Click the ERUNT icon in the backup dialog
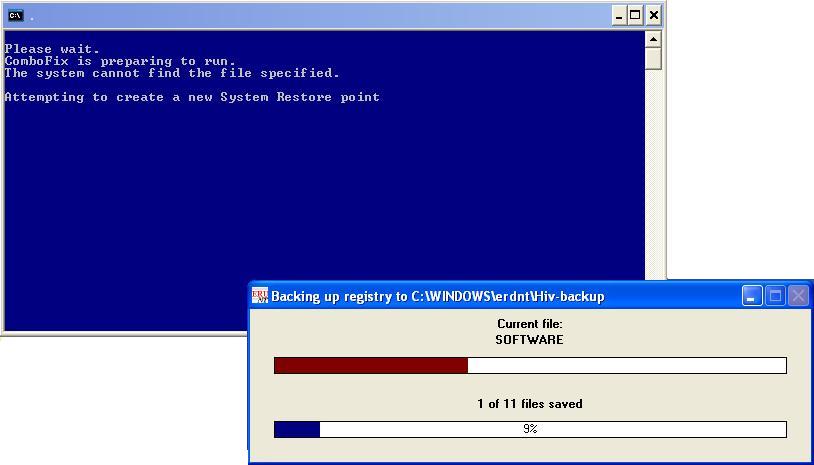Image resolution: width=814 pixels, height=465 pixels. point(260,296)
